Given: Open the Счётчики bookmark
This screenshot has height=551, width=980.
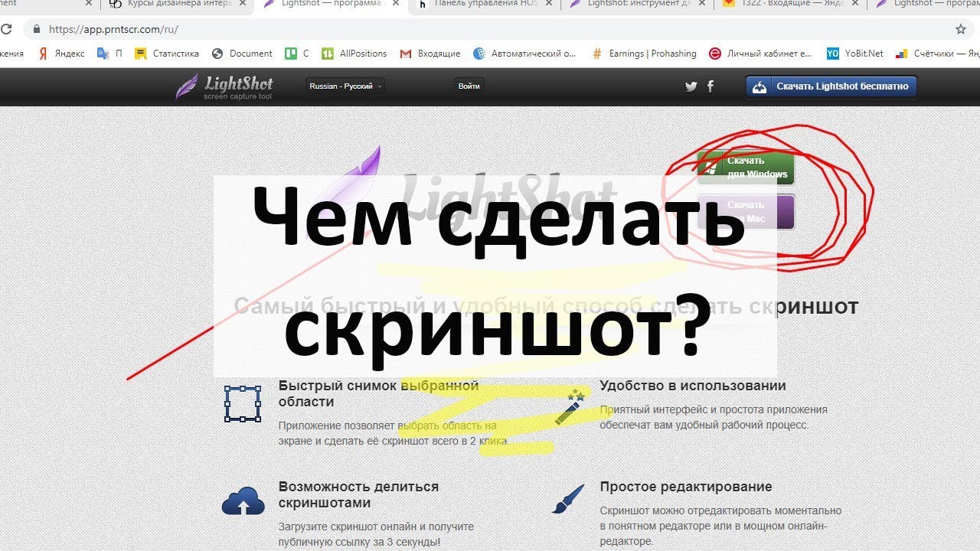Looking at the screenshot, I should (939, 54).
